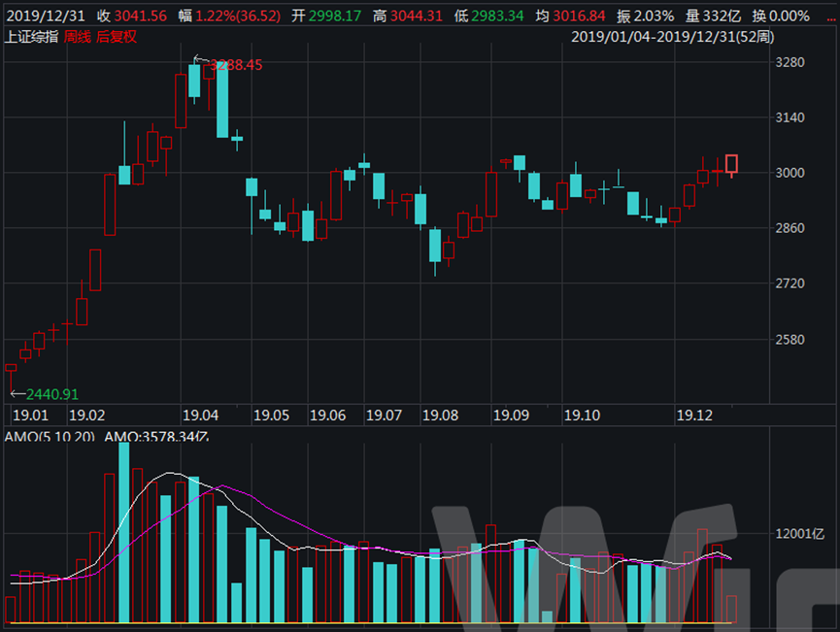Open the red ellipsis more menu
The height and width of the screenshot is (632, 840).
pyautogui.click(x=831, y=19)
